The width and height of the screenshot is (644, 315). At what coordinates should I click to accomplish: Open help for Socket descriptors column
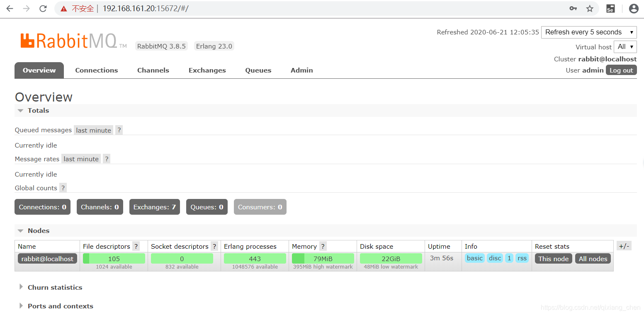click(214, 246)
